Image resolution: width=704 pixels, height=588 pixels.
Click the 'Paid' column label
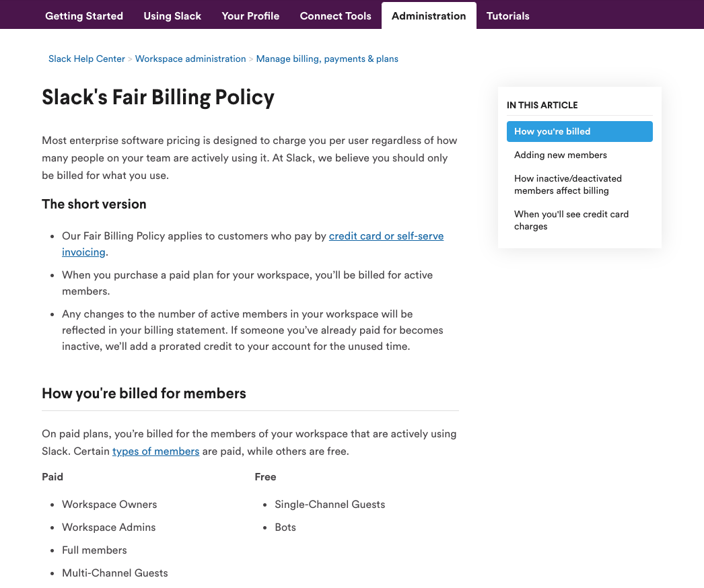pos(52,476)
